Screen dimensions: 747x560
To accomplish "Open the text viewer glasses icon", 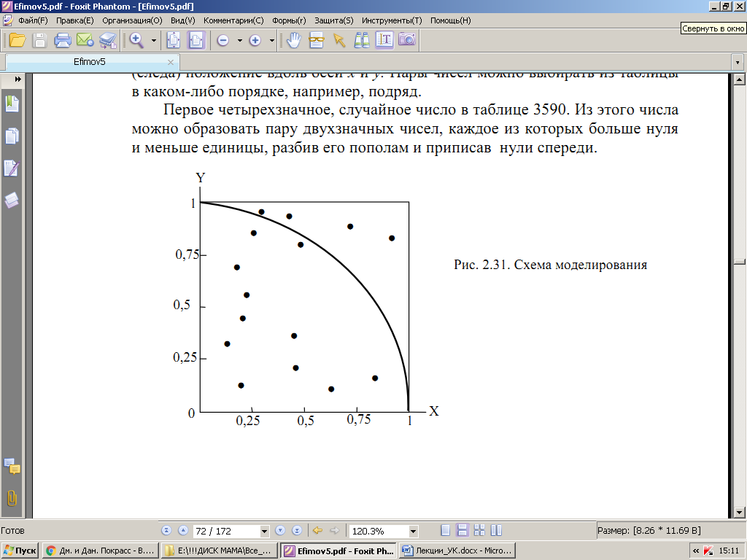I will coord(317,40).
